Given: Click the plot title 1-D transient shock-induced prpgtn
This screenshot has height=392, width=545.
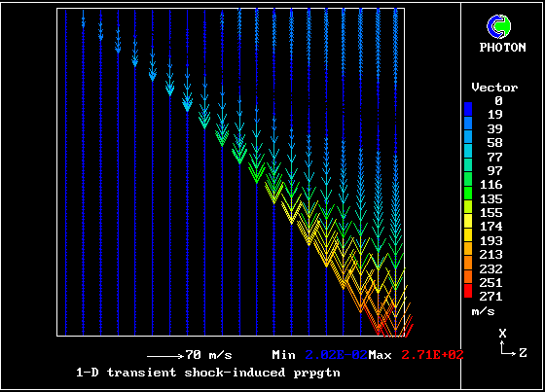Looking at the screenshot, I should (208, 373).
